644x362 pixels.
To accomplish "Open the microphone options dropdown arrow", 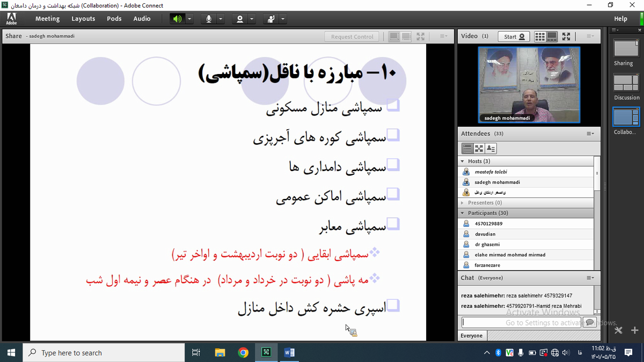I will click(221, 19).
